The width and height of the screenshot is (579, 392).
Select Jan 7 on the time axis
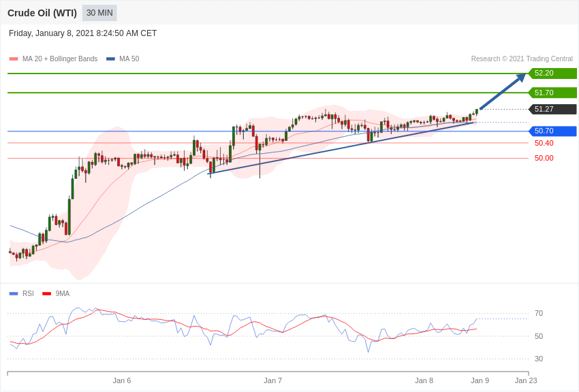[x=273, y=380]
